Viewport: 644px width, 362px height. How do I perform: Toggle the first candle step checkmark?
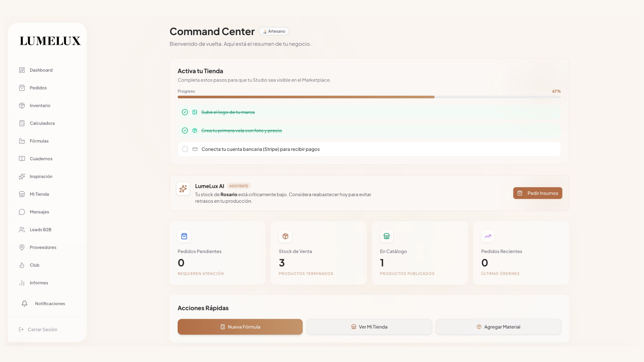pyautogui.click(x=185, y=130)
